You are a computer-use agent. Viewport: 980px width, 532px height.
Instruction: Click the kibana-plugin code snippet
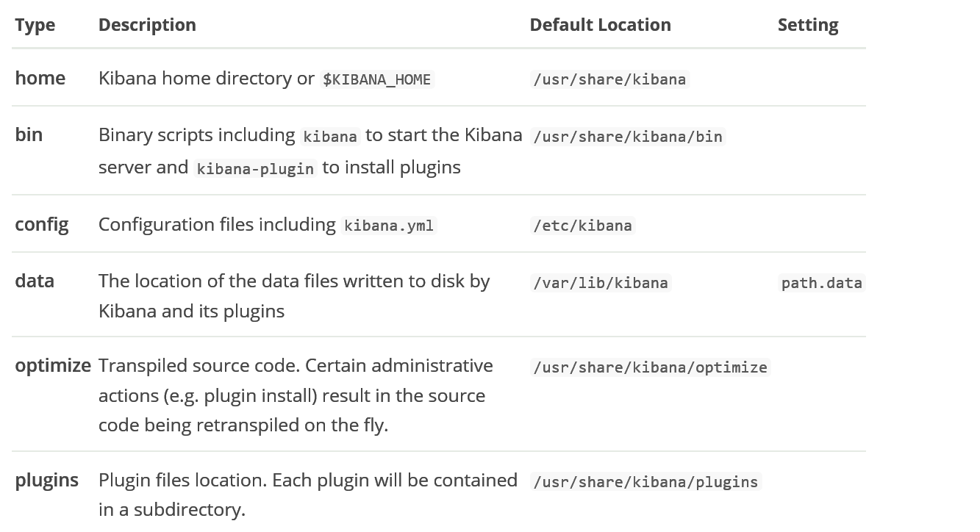click(x=255, y=168)
